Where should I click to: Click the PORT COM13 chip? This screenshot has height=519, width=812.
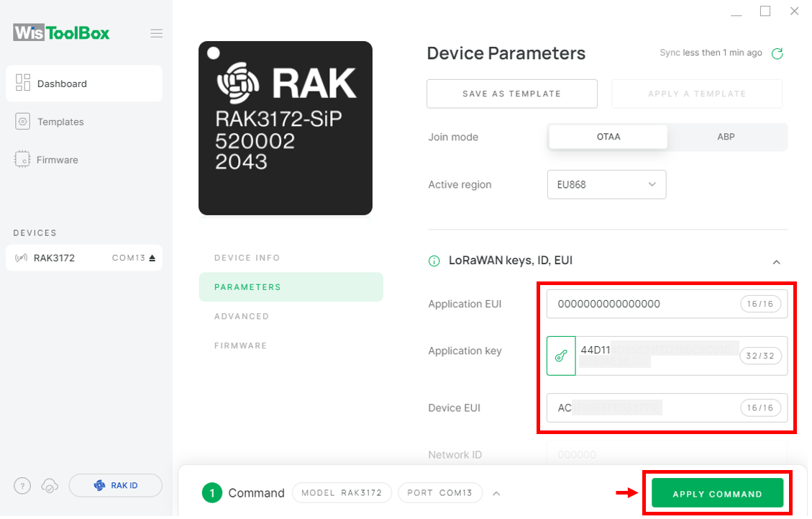(x=439, y=493)
